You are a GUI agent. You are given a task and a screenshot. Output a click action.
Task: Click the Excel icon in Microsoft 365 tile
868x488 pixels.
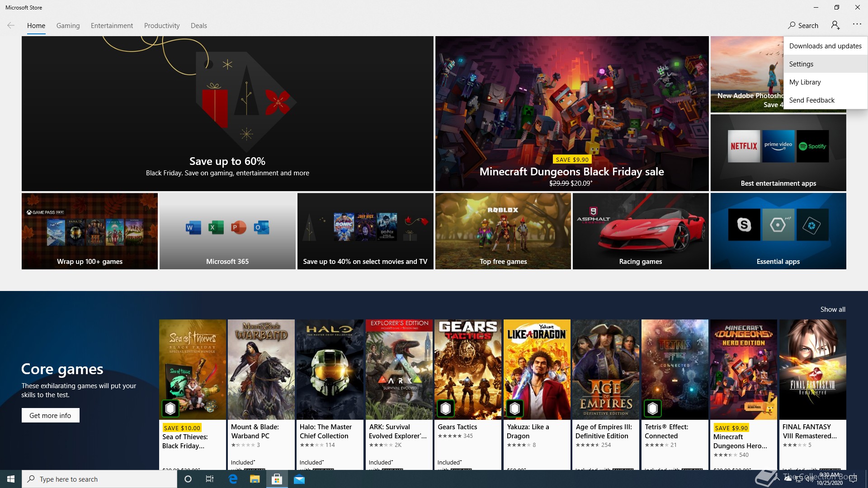(x=216, y=227)
